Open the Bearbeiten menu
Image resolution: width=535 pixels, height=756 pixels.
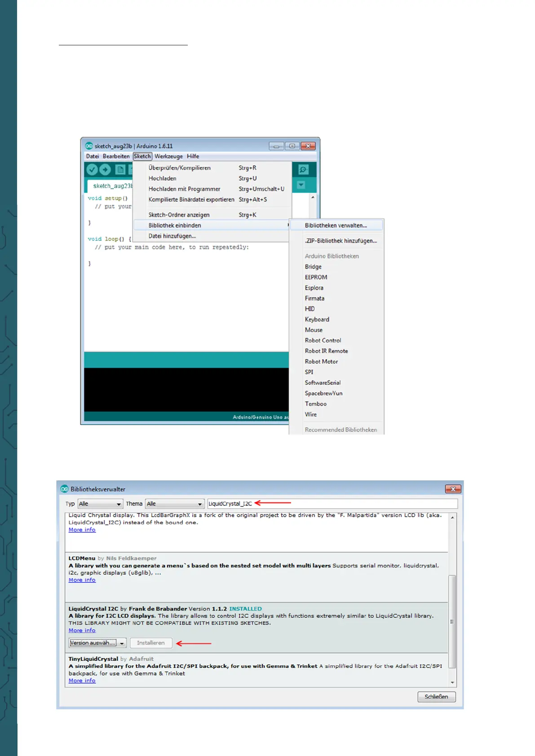(116, 156)
